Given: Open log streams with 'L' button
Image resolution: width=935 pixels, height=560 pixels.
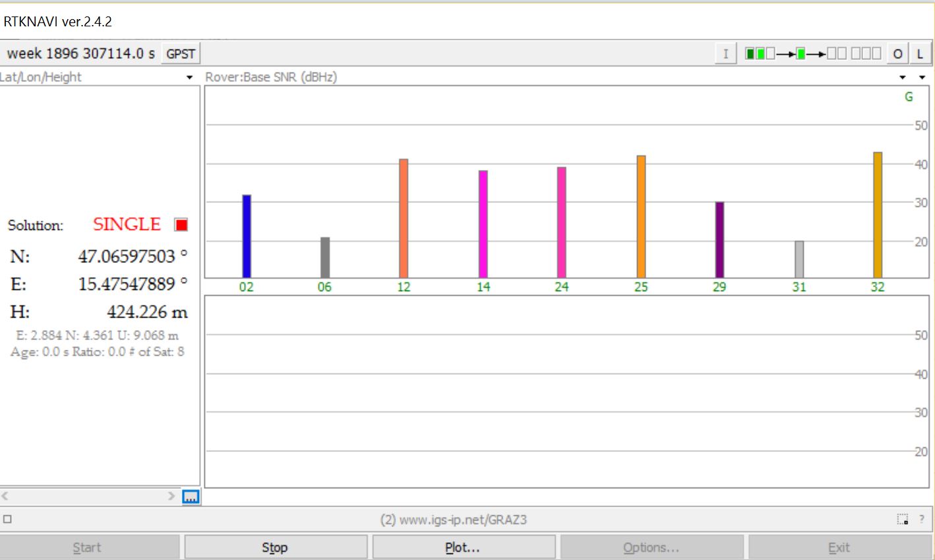Looking at the screenshot, I should point(920,54).
